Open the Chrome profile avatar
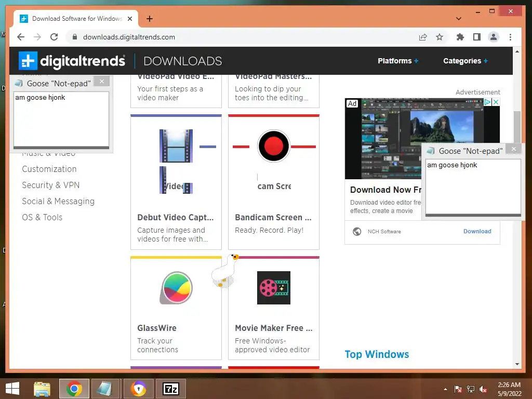This screenshot has height=399, width=532. 494,37
